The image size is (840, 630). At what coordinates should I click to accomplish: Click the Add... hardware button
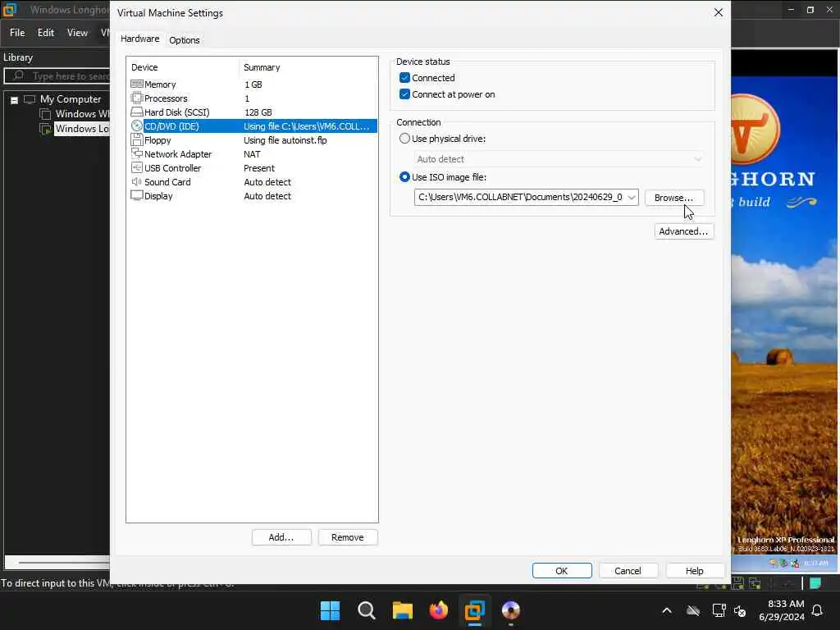click(x=281, y=537)
